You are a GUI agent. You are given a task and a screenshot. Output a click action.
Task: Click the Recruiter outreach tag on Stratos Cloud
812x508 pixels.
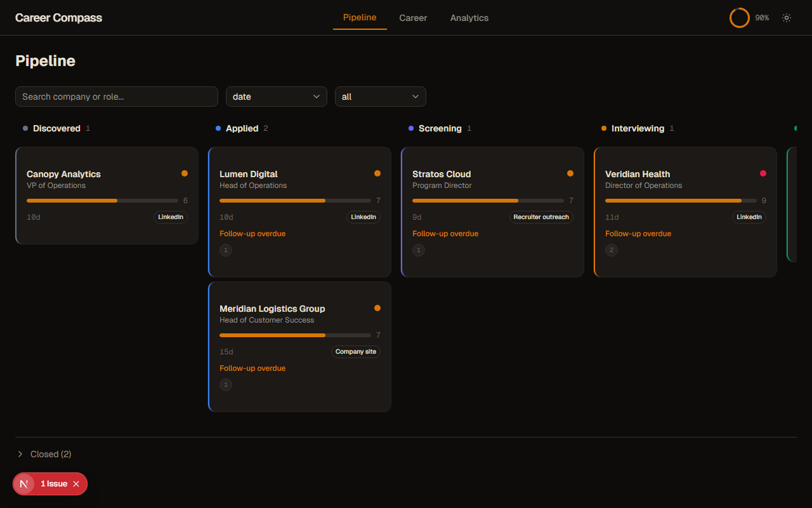coord(541,217)
